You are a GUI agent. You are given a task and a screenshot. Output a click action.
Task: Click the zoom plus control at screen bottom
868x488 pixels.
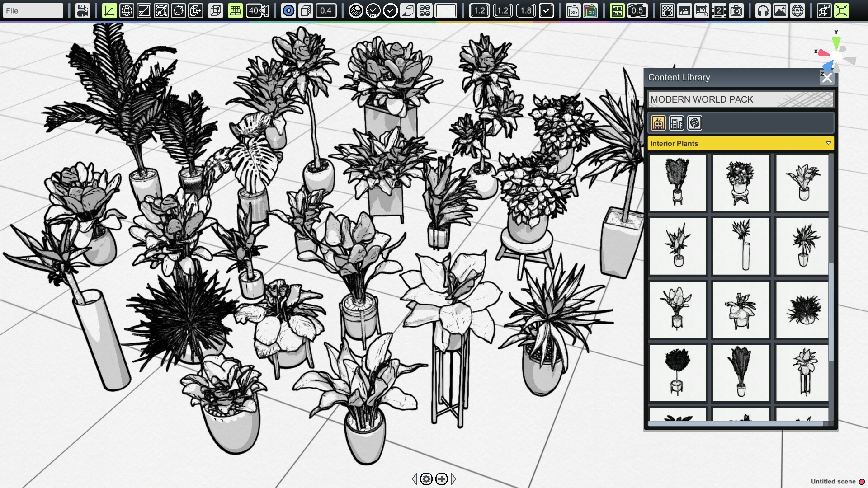tap(442, 479)
